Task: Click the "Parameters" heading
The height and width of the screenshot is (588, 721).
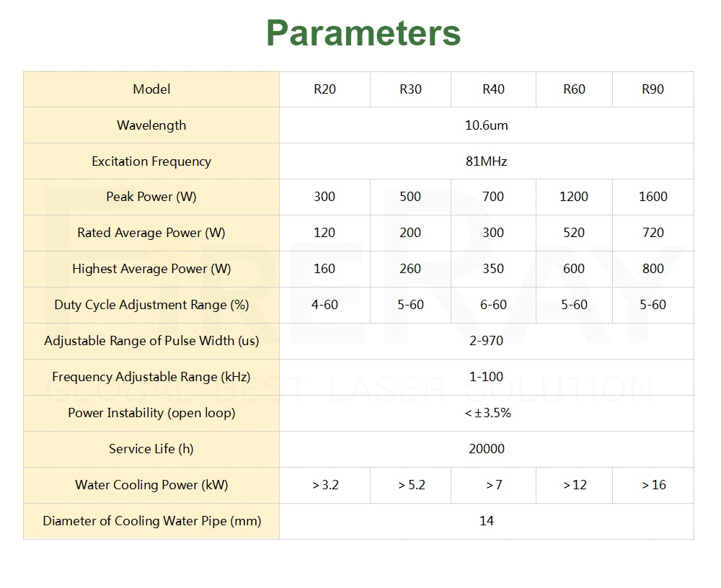Action: (363, 33)
